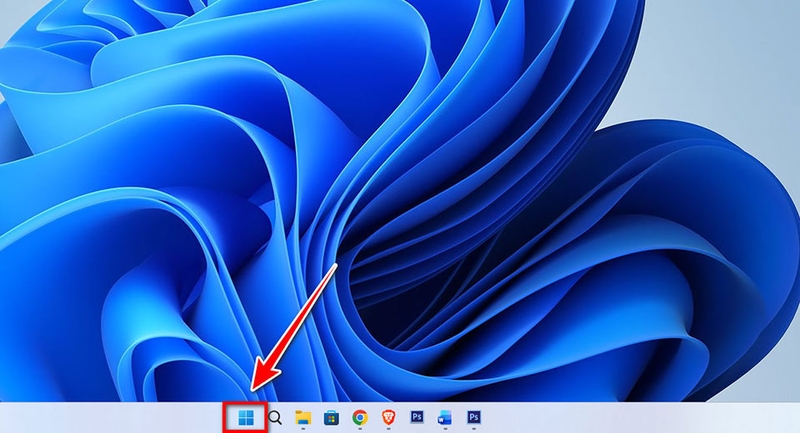Open Microsoft Store from taskbar

332,418
